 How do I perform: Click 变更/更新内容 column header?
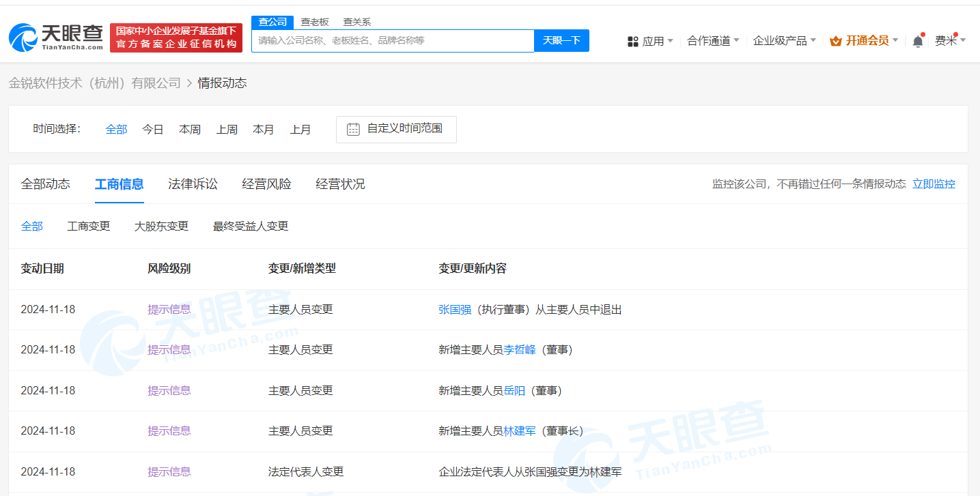(x=473, y=269)
